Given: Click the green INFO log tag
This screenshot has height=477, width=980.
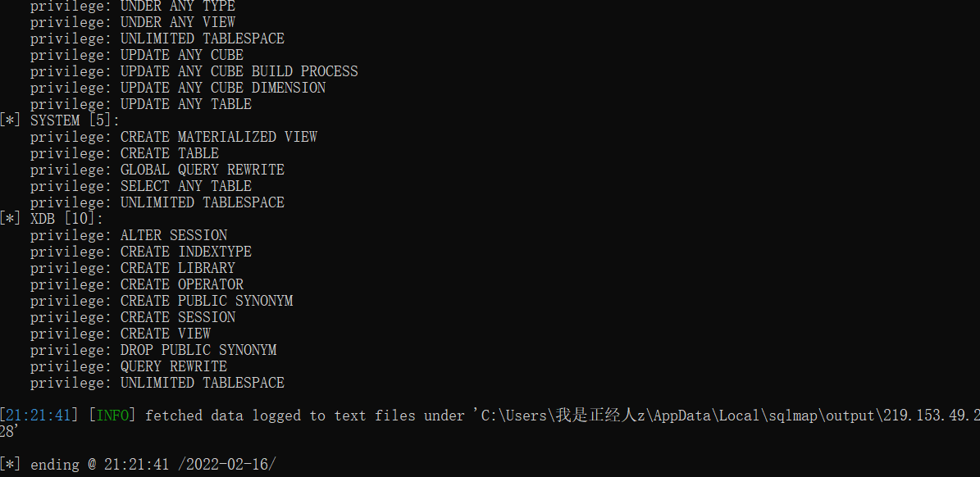Looking at the screenshot, I should [112, 416].
